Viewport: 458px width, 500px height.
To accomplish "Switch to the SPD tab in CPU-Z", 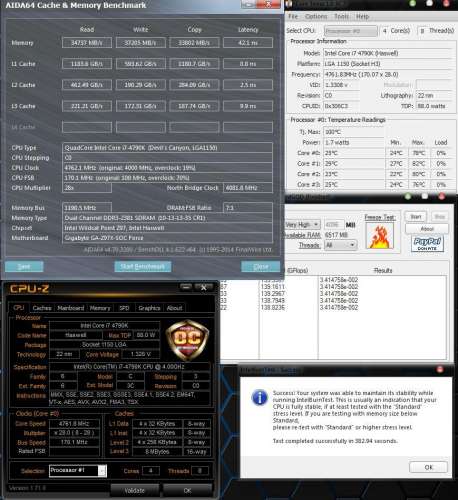I will (124, 308).
